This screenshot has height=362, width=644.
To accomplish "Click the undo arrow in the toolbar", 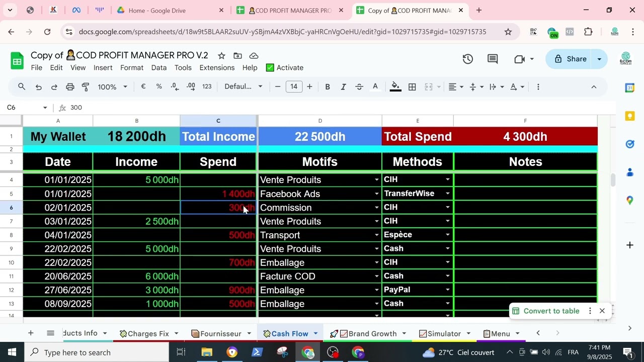I will click(38, 87).
